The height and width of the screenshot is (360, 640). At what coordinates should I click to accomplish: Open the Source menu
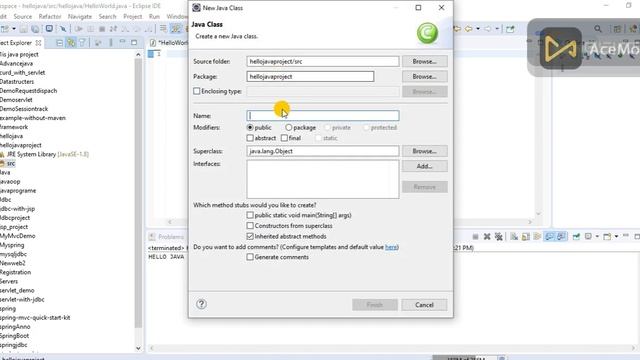tap(22, 17)
